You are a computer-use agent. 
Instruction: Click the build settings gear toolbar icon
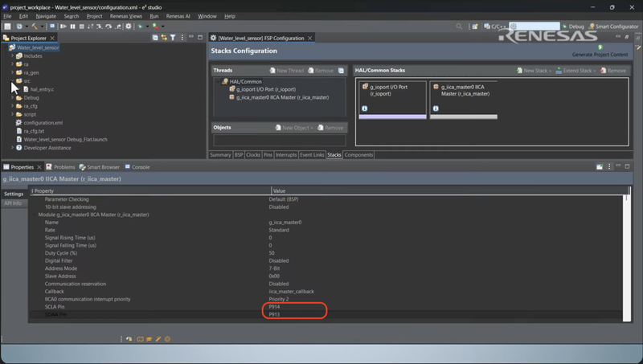point(19,27)
